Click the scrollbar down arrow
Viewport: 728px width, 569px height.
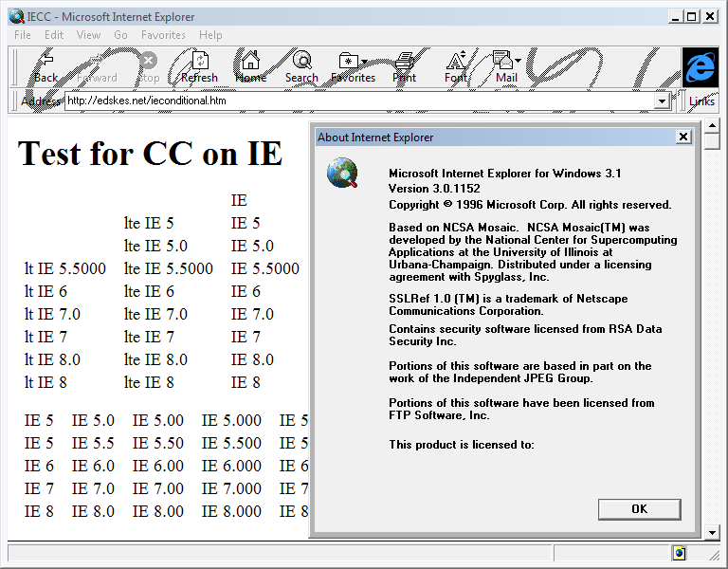712,532
